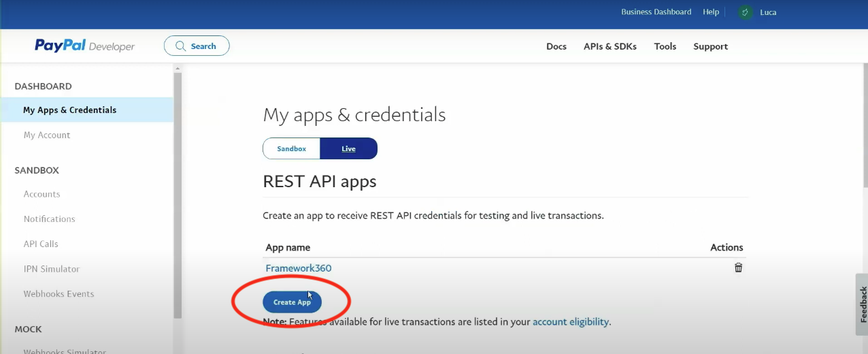Open the Support menu
Image resolution: width=868 pixels, height=354 pixels.
click(710, 46)
